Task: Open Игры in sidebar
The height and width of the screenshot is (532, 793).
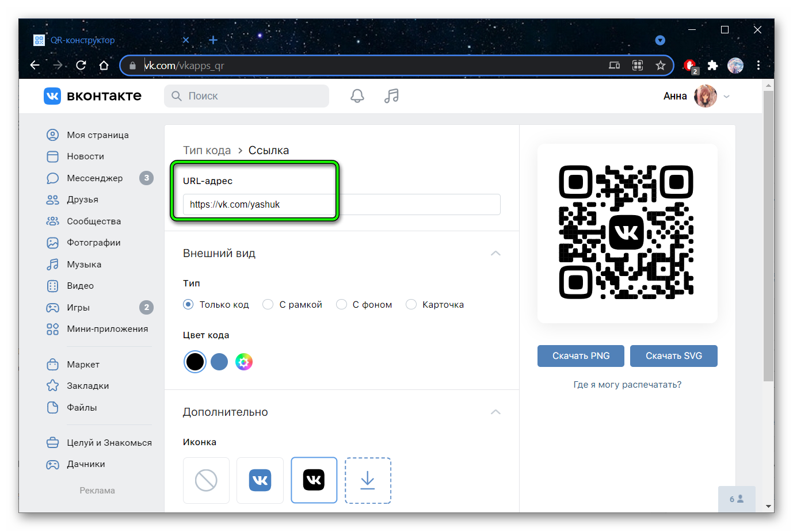Action: pyautogui.click(x=78, y=308)
